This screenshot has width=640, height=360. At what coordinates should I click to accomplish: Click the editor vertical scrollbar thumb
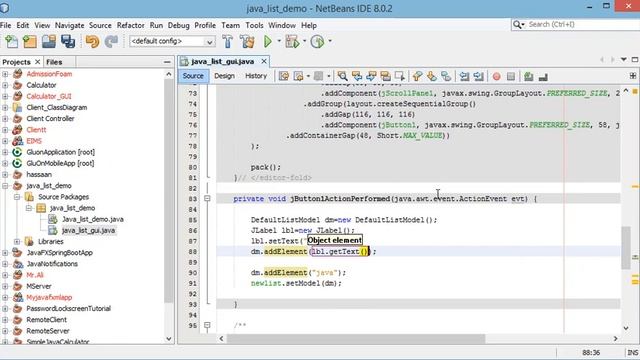626,248
